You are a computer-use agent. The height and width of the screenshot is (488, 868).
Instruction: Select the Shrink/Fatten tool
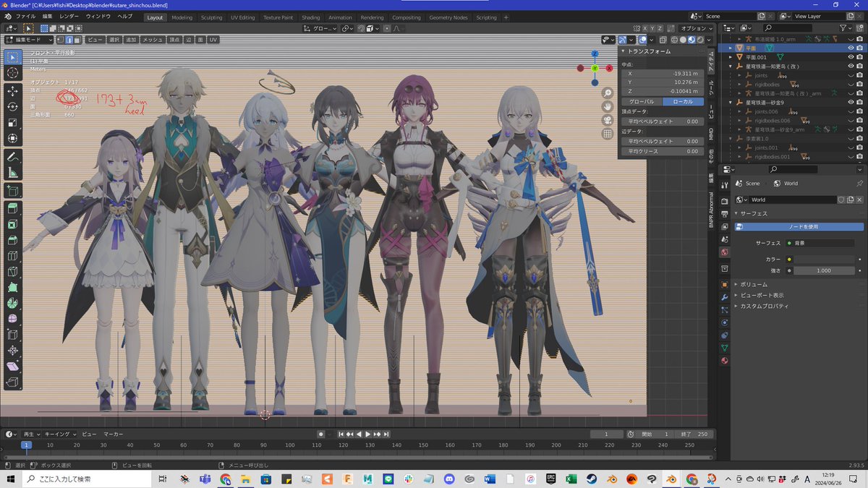coord(13,351)
